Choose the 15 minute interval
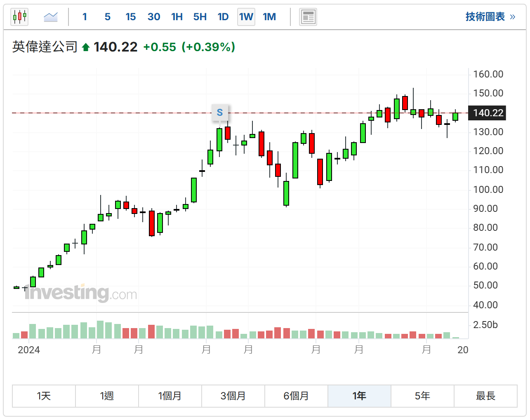Screen dimensions: 530x420 [x=131, y=17]
